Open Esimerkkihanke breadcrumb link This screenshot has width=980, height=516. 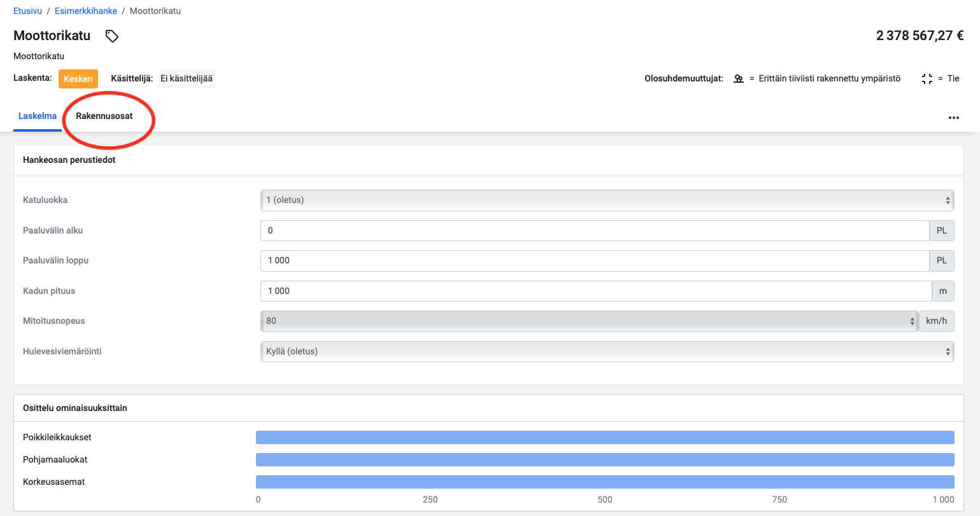tap(86, 11)
